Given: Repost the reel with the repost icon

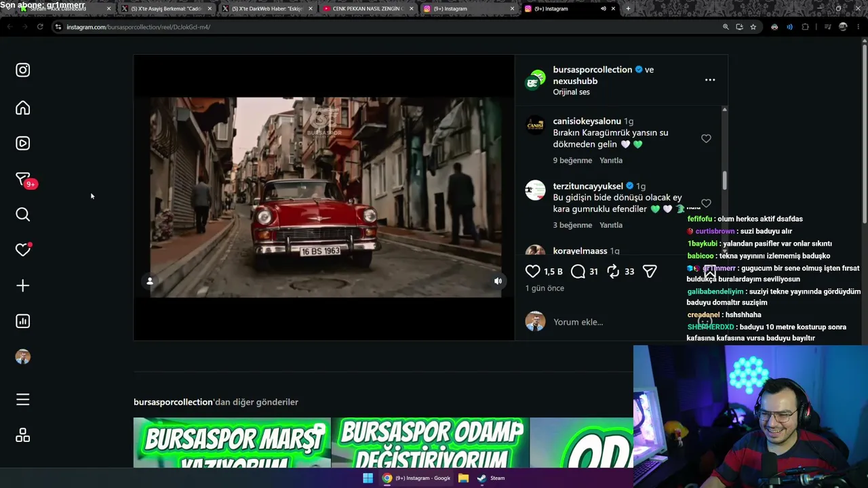Looking at the screenshot, I should [x=613, y=271].
